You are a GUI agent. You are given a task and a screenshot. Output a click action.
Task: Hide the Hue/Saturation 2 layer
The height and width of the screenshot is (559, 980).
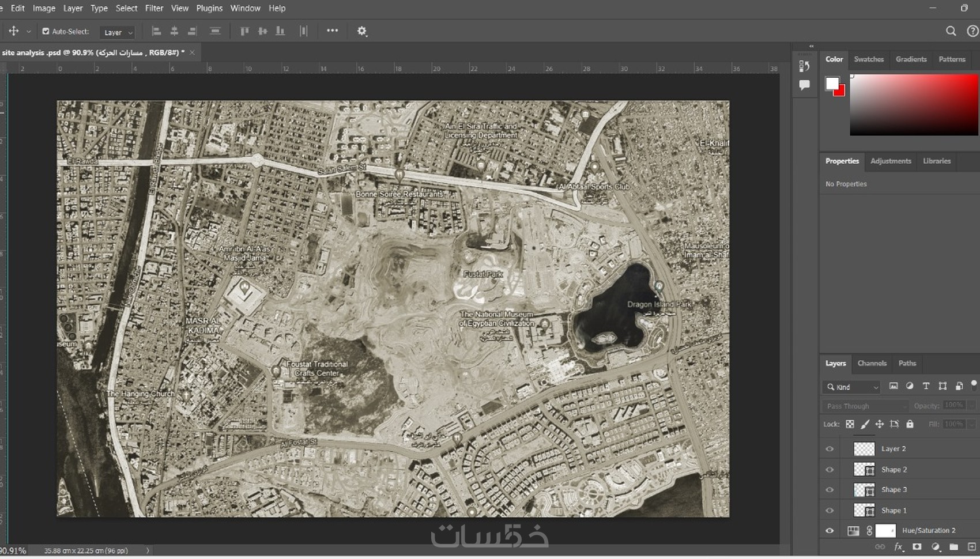(830, 531)
